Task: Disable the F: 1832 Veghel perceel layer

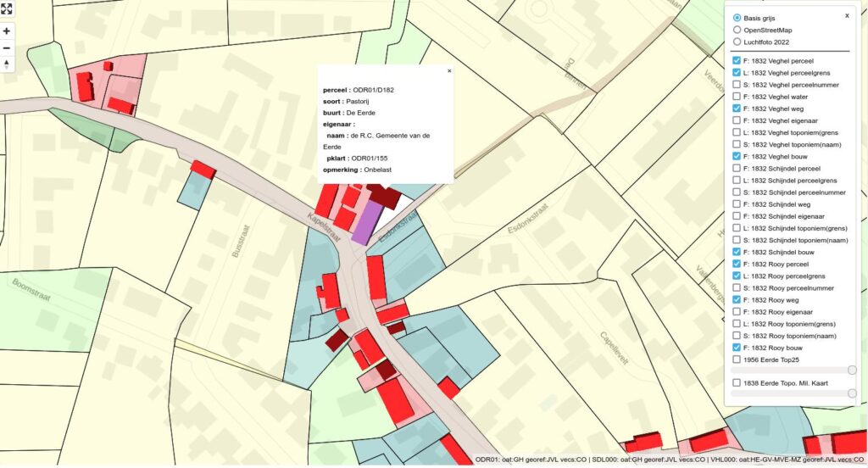Action: (737, 61)
